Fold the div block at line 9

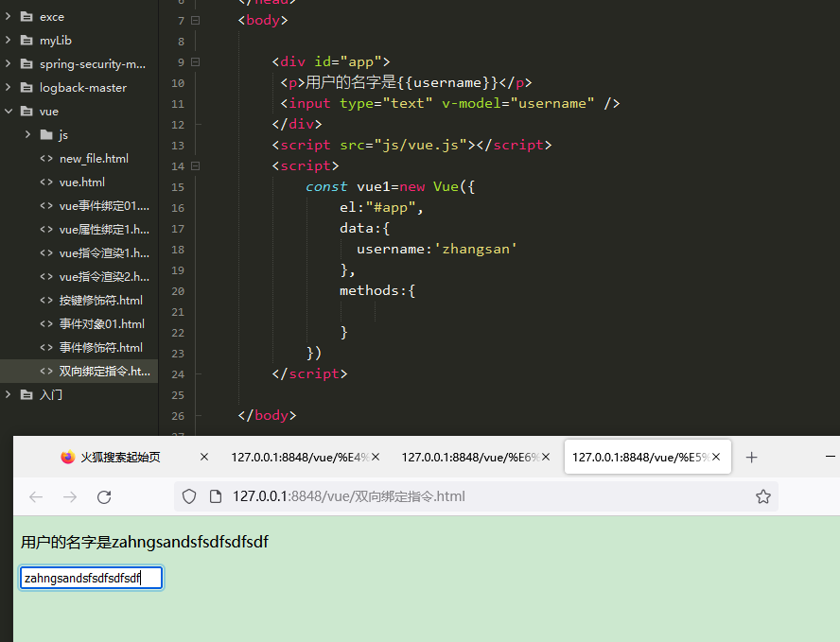(196, 62)
